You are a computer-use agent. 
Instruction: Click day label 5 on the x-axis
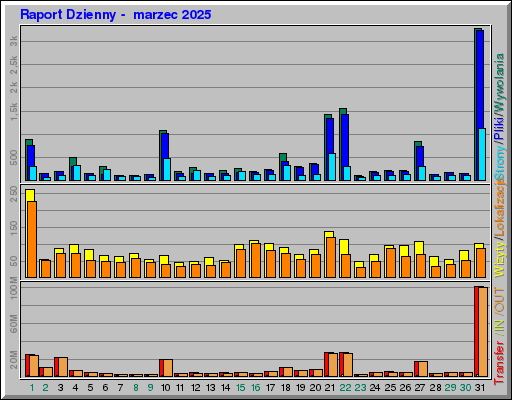pos(90,388)
